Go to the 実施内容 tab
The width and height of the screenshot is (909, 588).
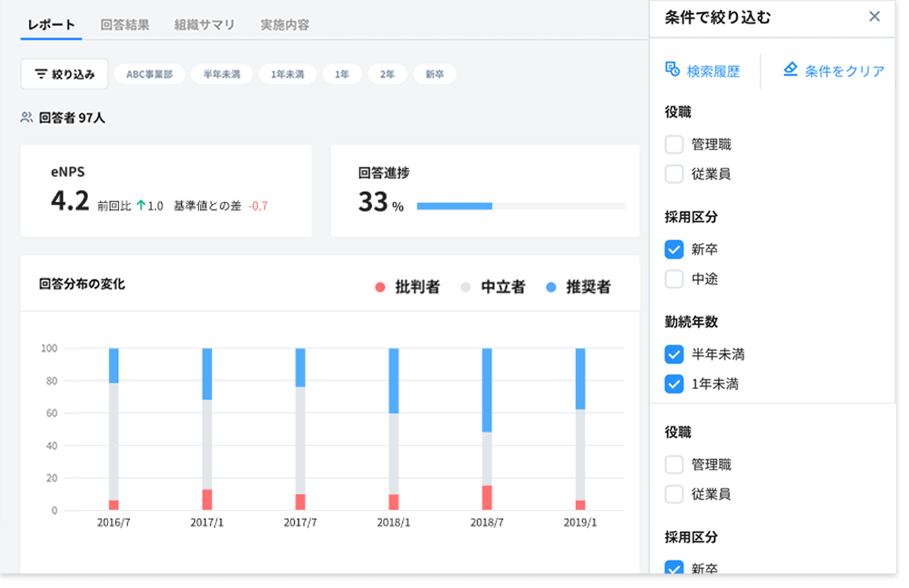(x=284, y=25)
